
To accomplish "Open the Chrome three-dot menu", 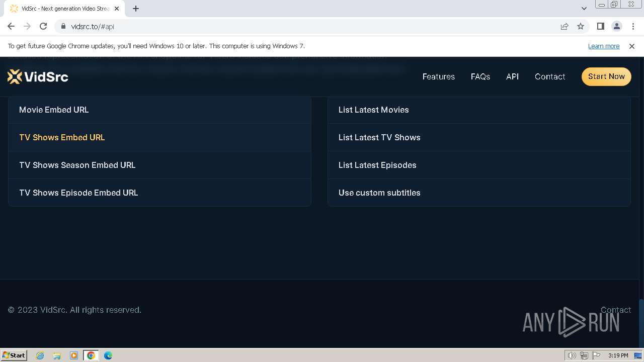I will click(x=633, y=26).
